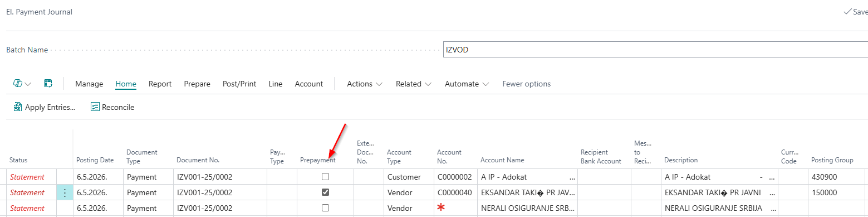Select Customer account type cell
The width and height of the screenshot is (868, 217).
408,177
